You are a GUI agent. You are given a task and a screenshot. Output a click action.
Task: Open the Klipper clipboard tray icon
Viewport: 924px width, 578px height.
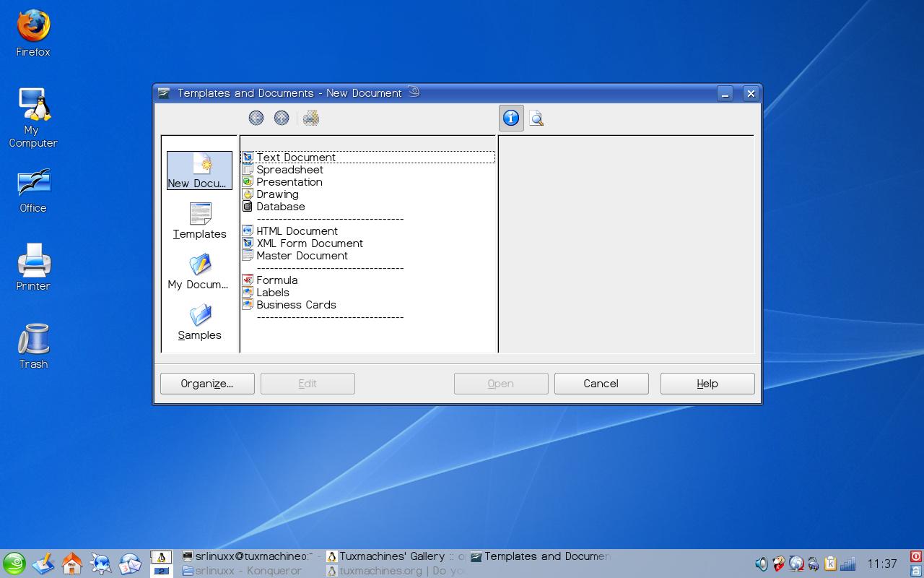830,564
